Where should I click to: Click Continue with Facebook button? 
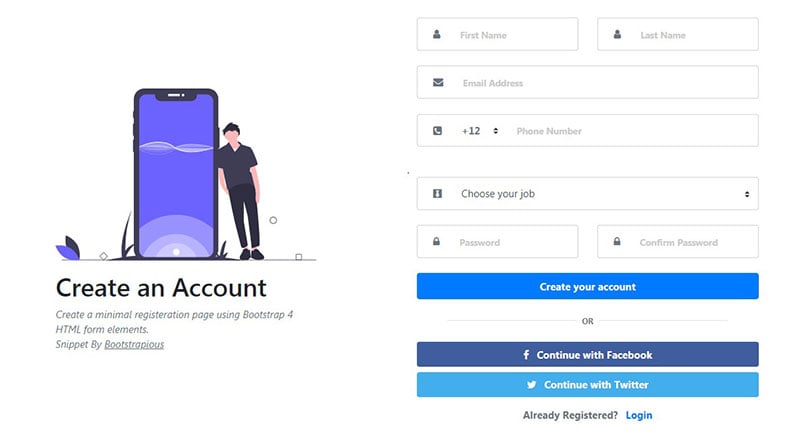[x=588, y=354]
